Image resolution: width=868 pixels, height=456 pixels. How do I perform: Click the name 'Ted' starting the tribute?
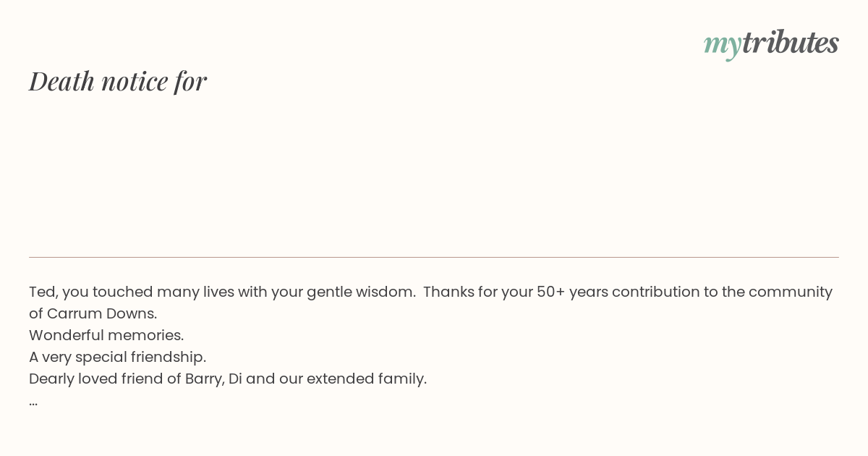coord(43,292)
